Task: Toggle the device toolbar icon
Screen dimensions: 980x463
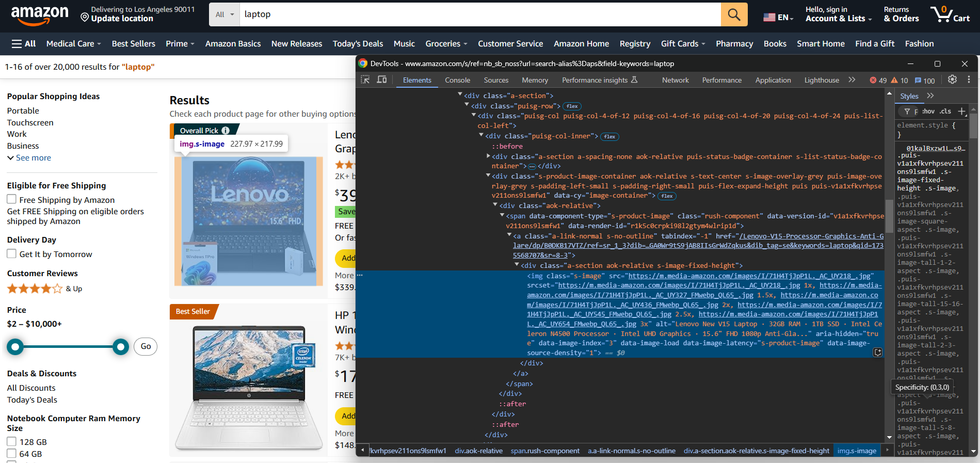Action: (x=382, y=79)
